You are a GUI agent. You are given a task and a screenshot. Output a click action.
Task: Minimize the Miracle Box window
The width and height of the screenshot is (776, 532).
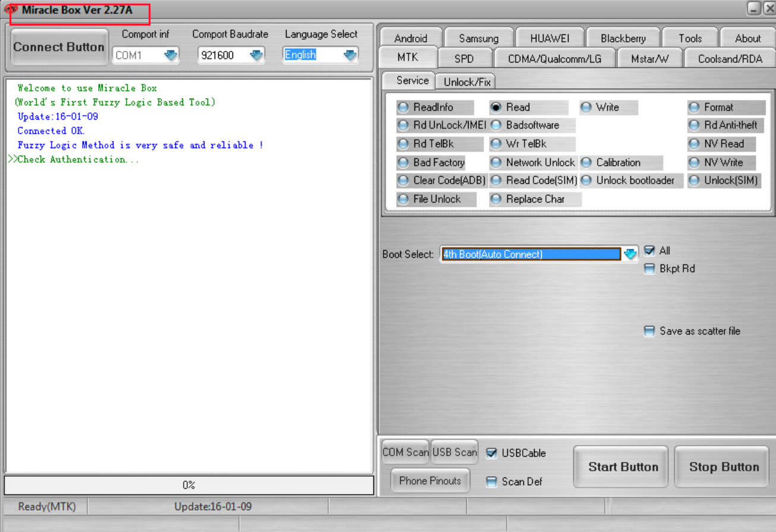point(754,8)
